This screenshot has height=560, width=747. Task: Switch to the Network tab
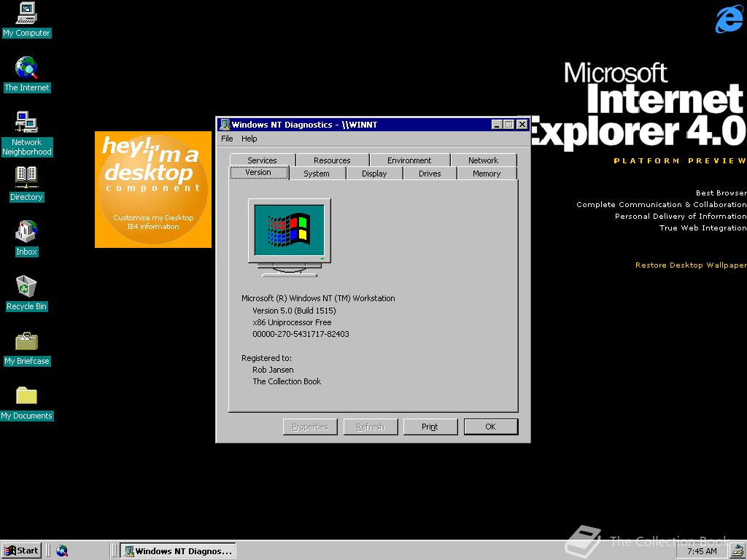[483, 160]
